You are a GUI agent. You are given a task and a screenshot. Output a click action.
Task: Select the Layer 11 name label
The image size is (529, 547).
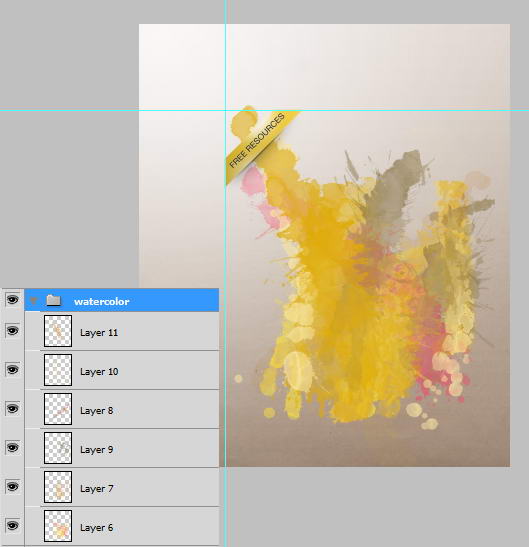[99, 332]
